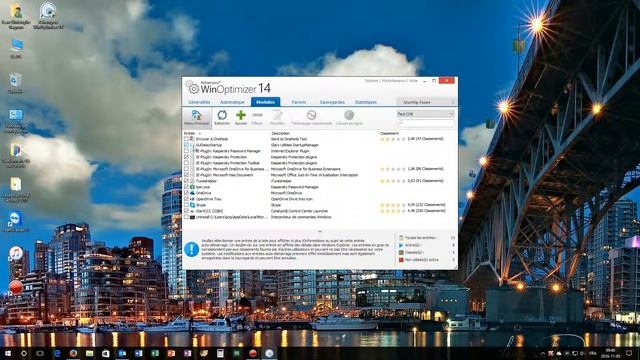Click the Description column header
This screenshot has height=360, width=640.
coord(280,133)
